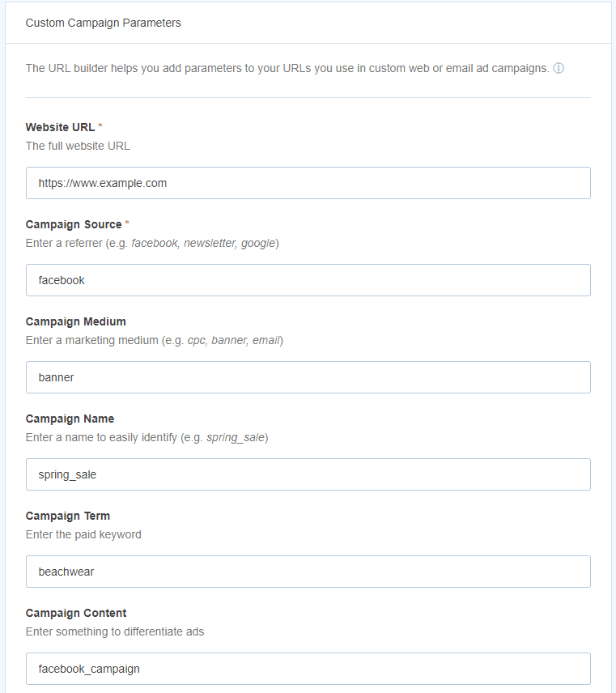
Task: Click the 'Enter the paid keyword' helper text
Action: (x=83, y=534)
